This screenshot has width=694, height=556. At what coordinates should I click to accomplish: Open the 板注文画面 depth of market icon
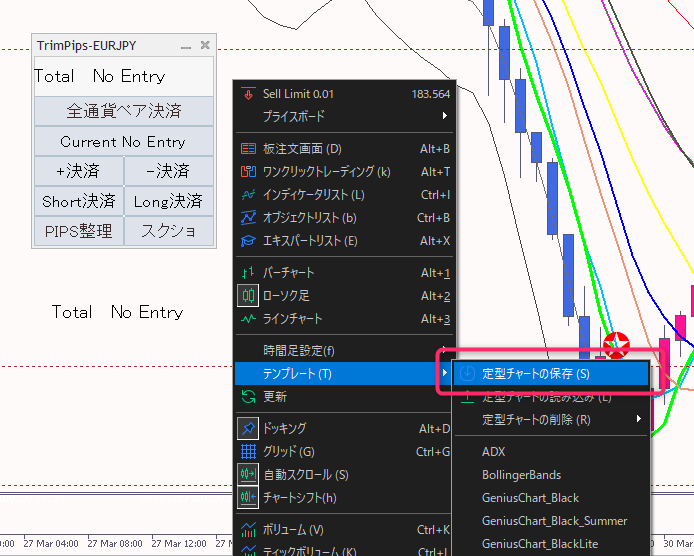pyautogui.click(x=248, y=149)
